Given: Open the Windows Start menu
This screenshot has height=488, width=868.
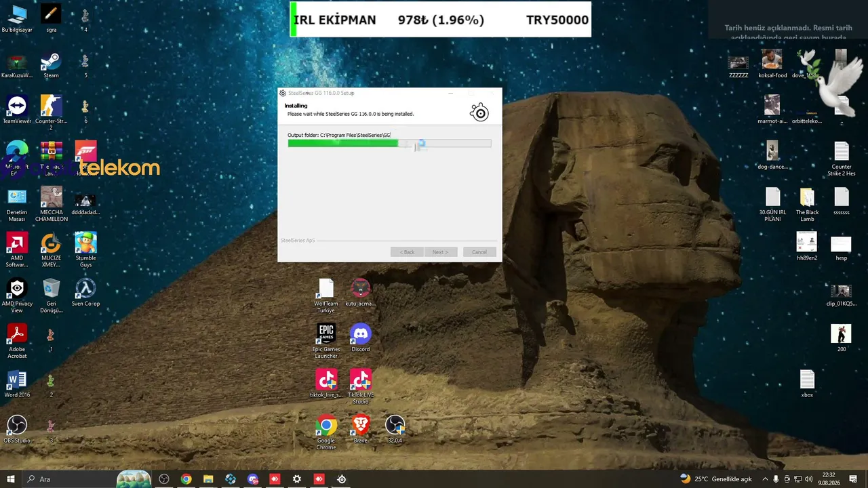Looking at the screenshot, I should (11, 479).
